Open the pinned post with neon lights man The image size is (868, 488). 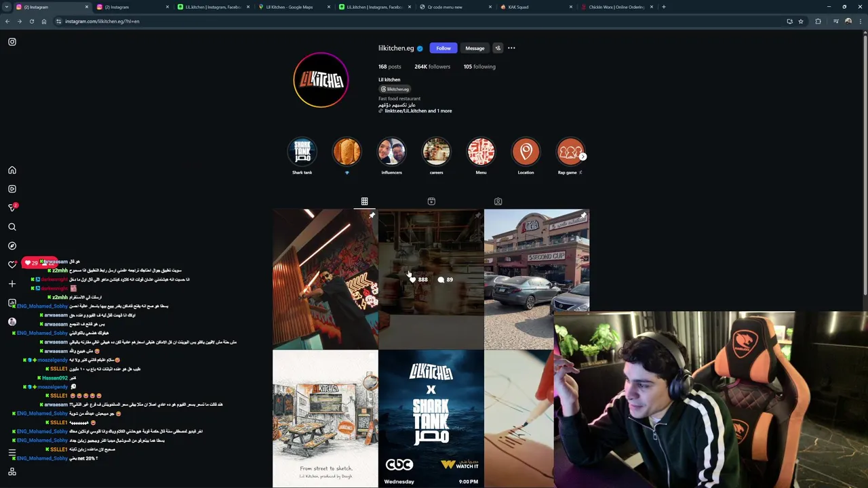pyautogui.click(x=325, y=279)
